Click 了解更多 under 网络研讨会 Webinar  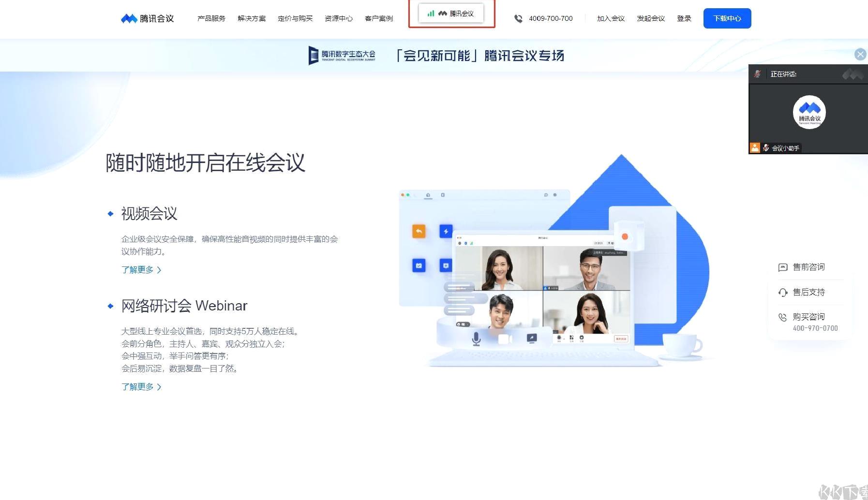[x=141, y=387]
